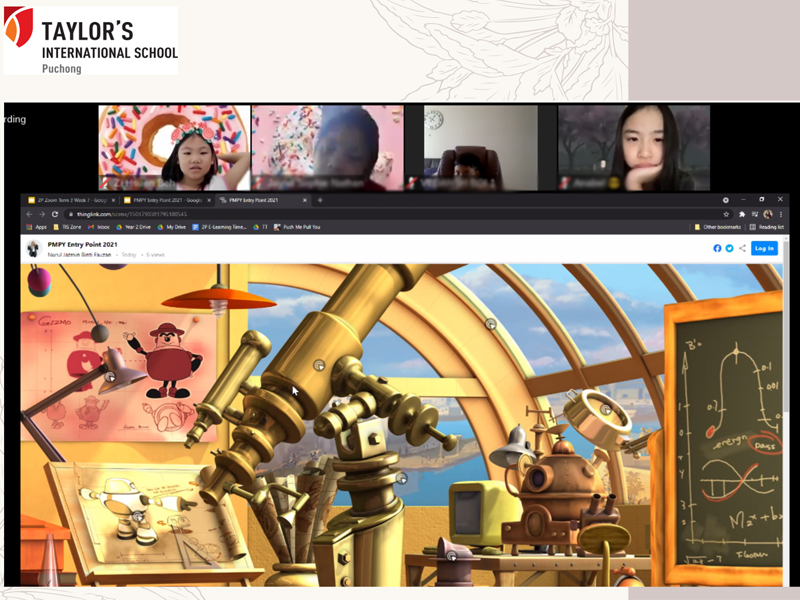Close the active ThingLink tab
800x600 pixels.
pos(305,200)
